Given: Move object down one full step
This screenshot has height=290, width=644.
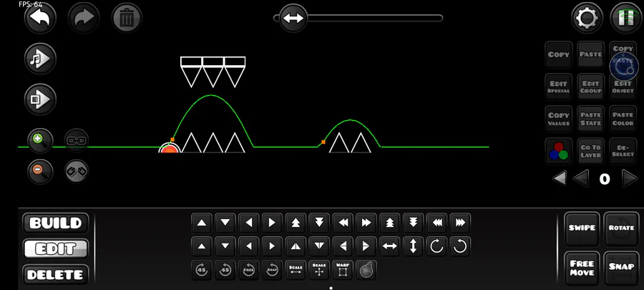Looking at the screenshot, I should [225, 223].
